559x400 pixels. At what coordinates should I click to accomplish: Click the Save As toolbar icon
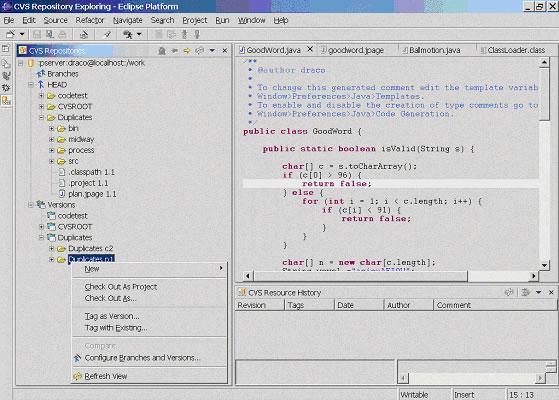pyautogui.click(x=50, y=34)
